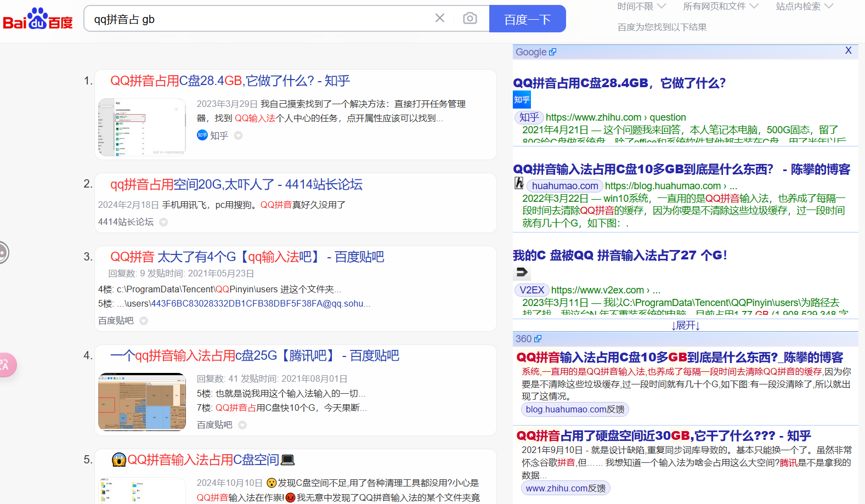Click the blue Zhihu favicon in Google panel
This screenshot has width=865, height=504.
click(x=522, y=100)
